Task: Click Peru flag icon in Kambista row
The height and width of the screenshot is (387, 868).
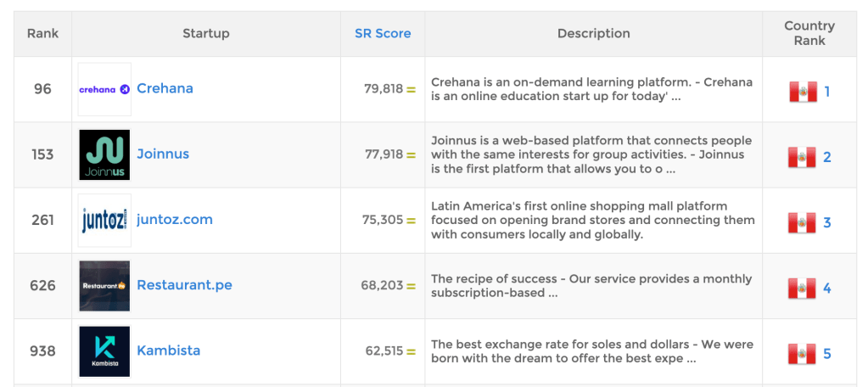Action: click(x=802, y=353)
